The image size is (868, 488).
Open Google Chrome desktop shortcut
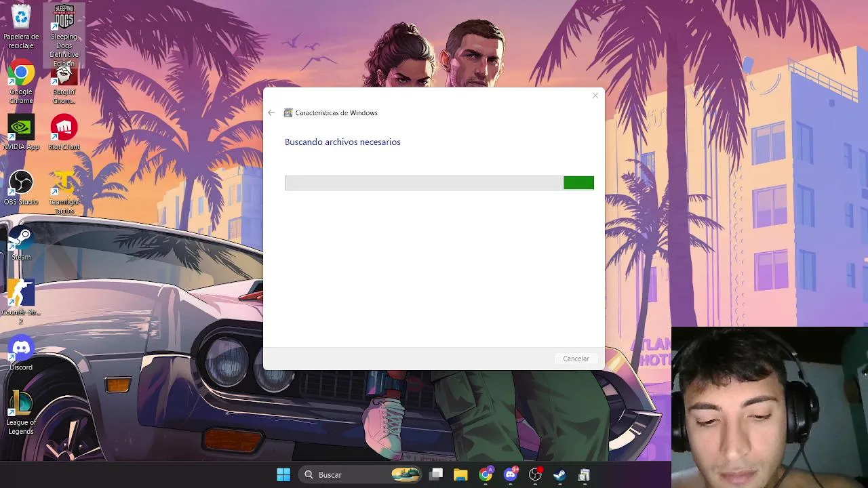(21, 81)
